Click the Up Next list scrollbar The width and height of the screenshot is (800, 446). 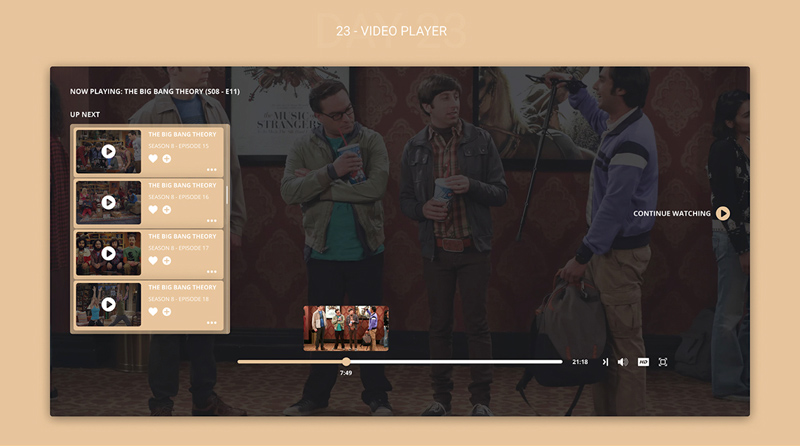pos(227,195)
